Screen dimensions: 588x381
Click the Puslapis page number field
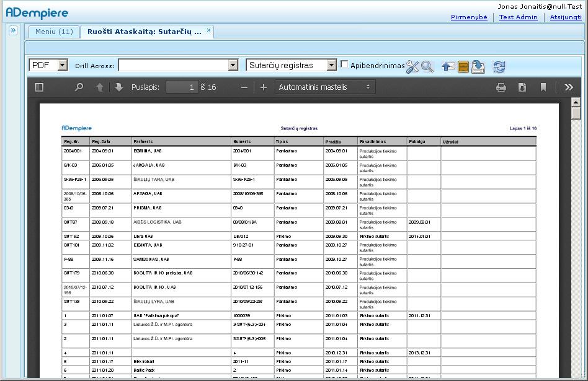182,87
